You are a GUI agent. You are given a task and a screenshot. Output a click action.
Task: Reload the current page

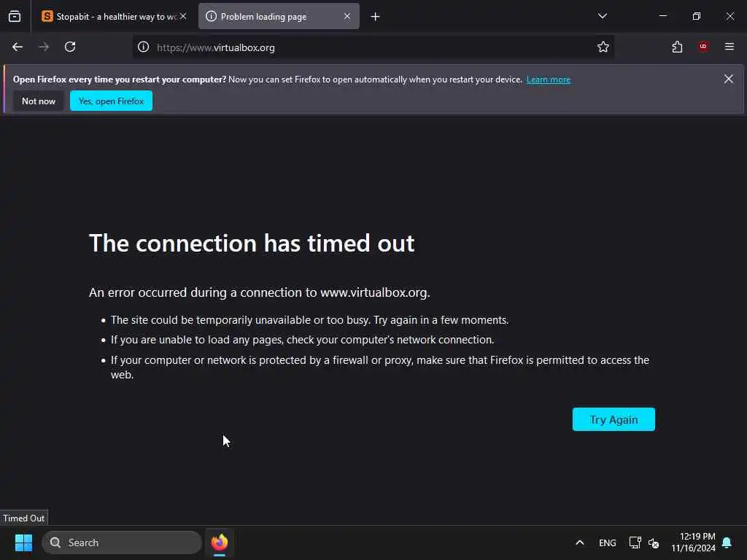[70, 47]
